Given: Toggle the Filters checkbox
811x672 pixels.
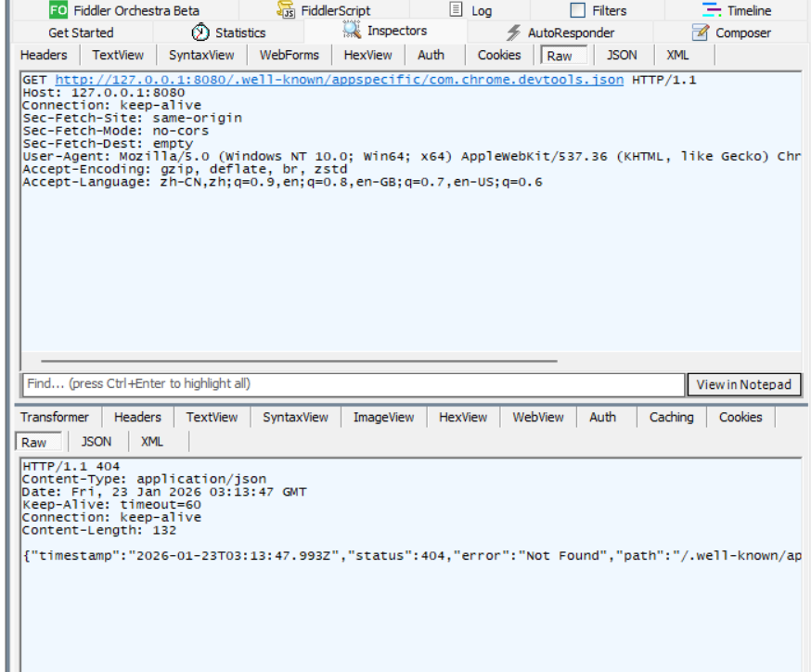Looking at the screenshot, I should [x=577, y=10].
